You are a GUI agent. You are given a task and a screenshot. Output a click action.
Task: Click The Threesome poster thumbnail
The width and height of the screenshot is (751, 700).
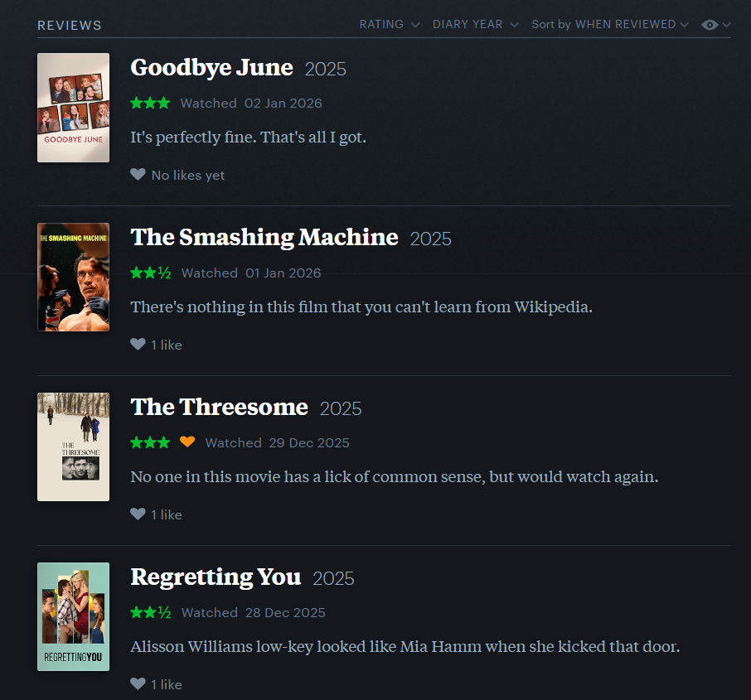coord(73,447)
